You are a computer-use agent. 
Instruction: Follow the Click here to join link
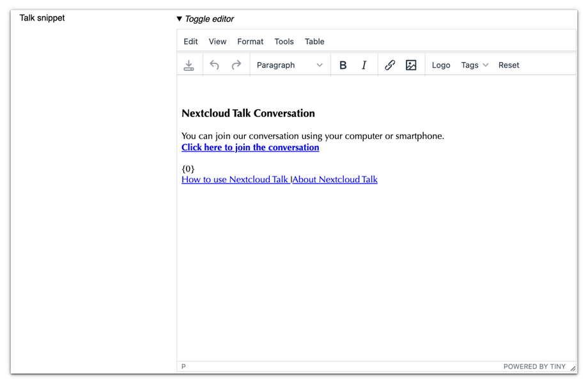[250, 147]
